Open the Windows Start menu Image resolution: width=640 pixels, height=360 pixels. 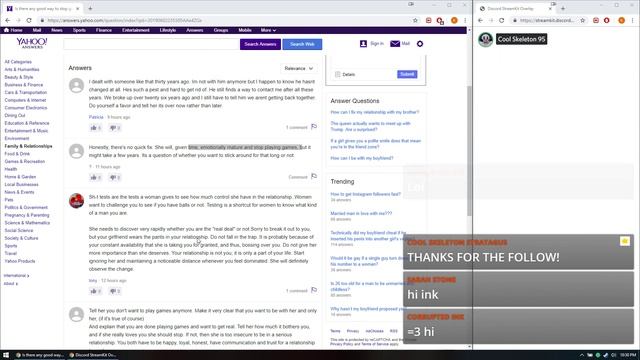click(6, 355)
